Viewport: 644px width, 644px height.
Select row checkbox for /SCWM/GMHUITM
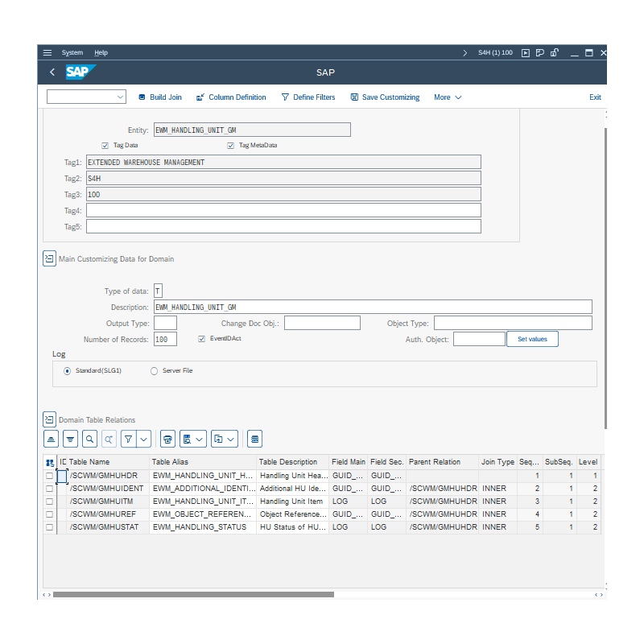pyautogui.click(x=49, y=502)
